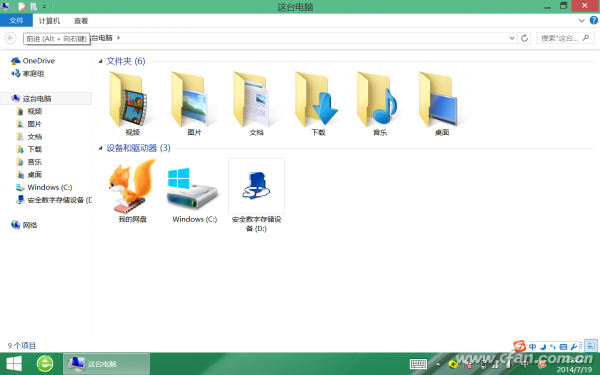
Task: Click 这台电脑 taskbar window button
Action: [106, 364]
